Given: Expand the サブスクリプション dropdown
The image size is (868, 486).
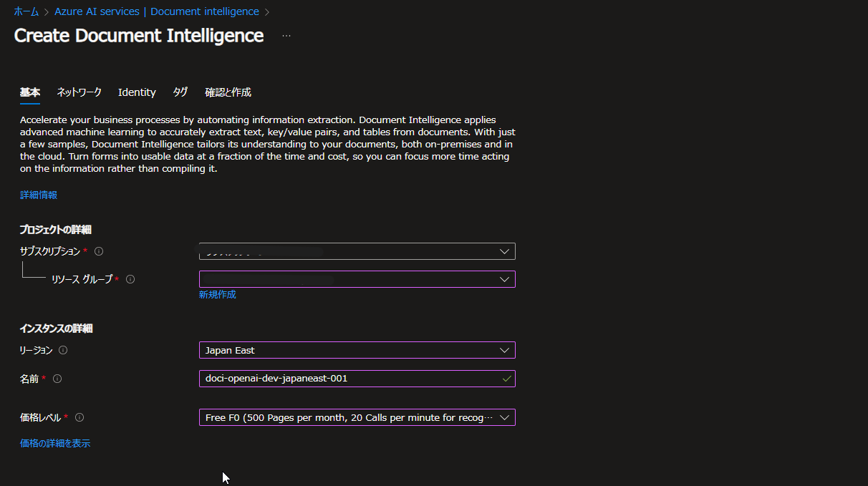Looking at the screenshot, I should pos(357,251).
